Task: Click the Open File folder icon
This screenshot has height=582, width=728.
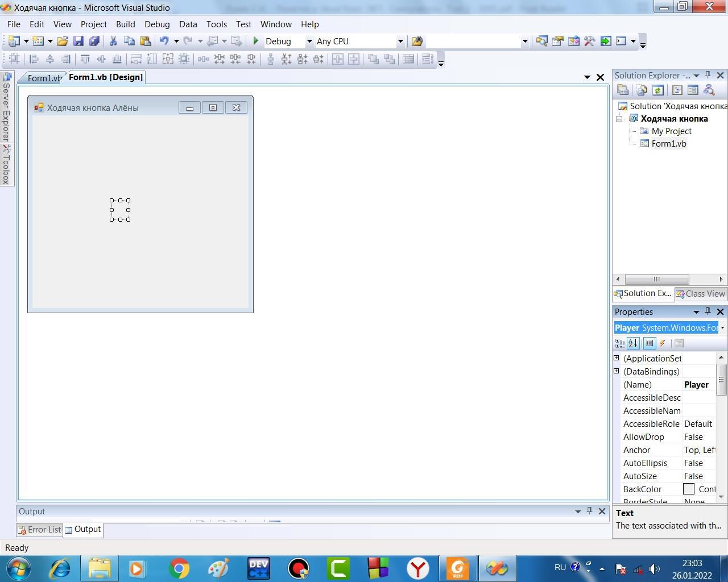Action: (x=63, y=41)
